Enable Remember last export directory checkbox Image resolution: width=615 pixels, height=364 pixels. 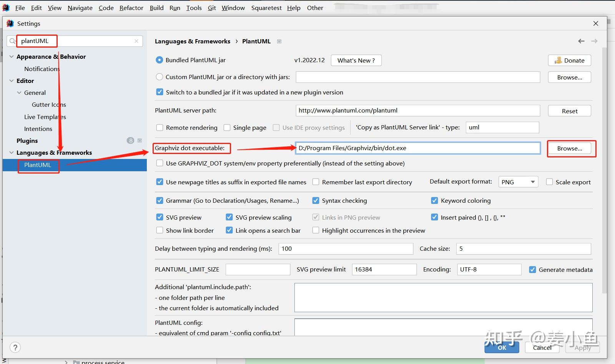[316, 182]
